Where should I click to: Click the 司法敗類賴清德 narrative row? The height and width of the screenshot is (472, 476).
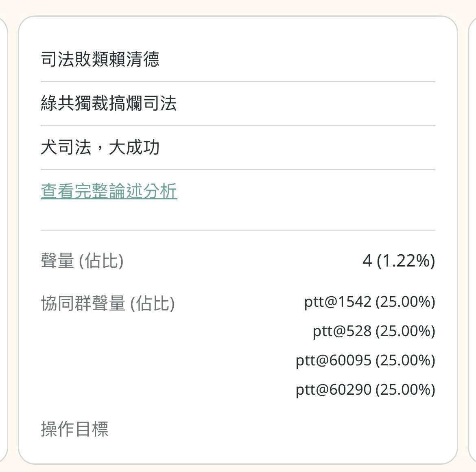click(100, 59)
